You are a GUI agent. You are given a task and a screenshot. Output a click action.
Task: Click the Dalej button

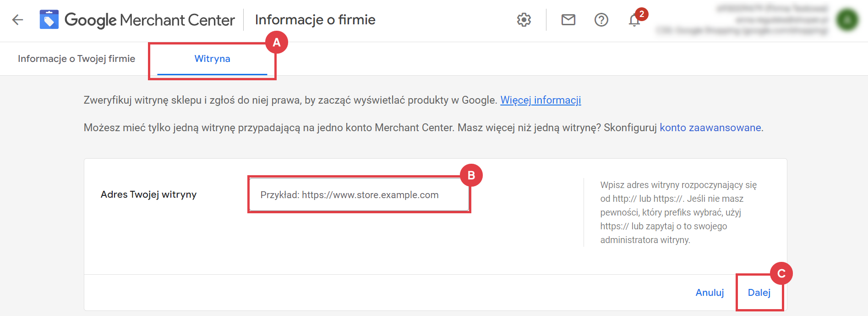click(759, 293)
